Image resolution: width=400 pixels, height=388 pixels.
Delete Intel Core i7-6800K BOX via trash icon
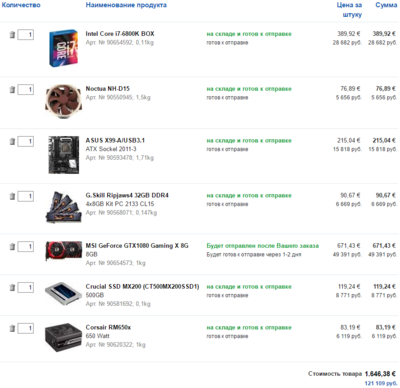(x=12, y=35)
